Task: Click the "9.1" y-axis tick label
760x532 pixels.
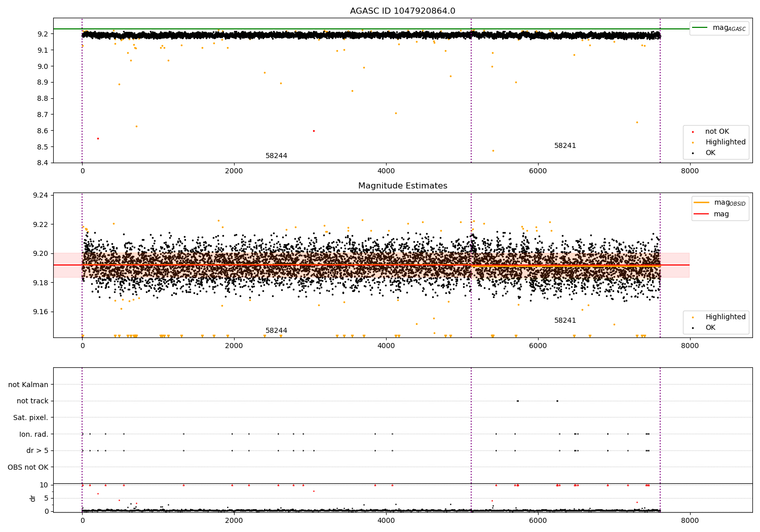Action: (x=43, y=50)
